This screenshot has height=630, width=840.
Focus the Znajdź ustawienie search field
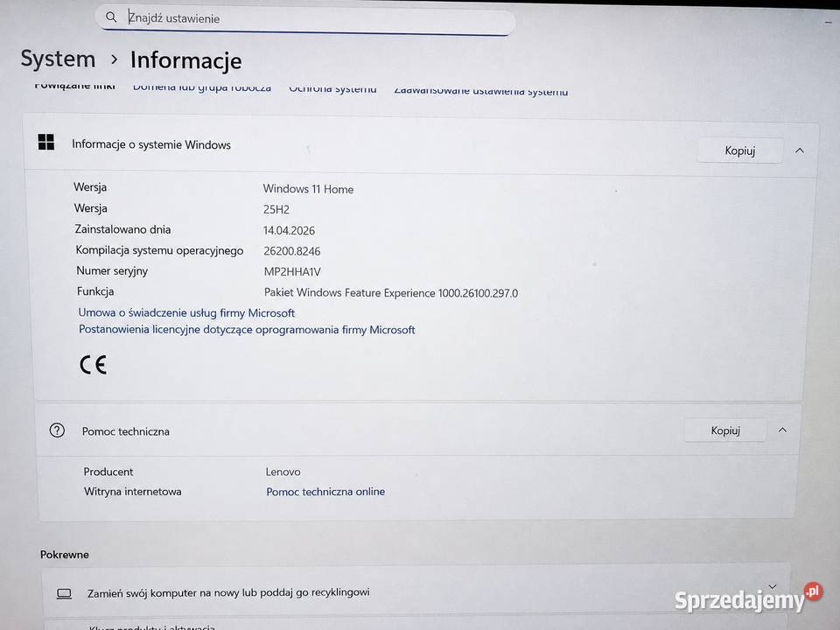click(x=305, y=20)
